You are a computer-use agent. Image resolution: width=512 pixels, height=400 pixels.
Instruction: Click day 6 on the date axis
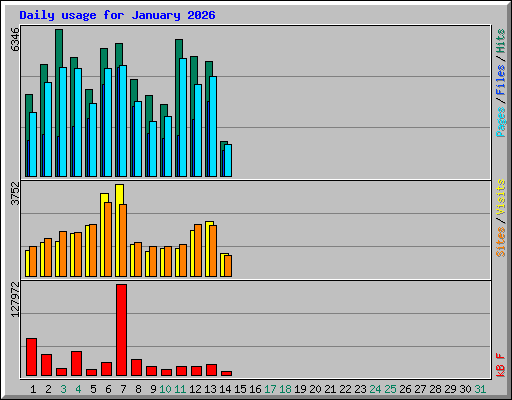108,389
